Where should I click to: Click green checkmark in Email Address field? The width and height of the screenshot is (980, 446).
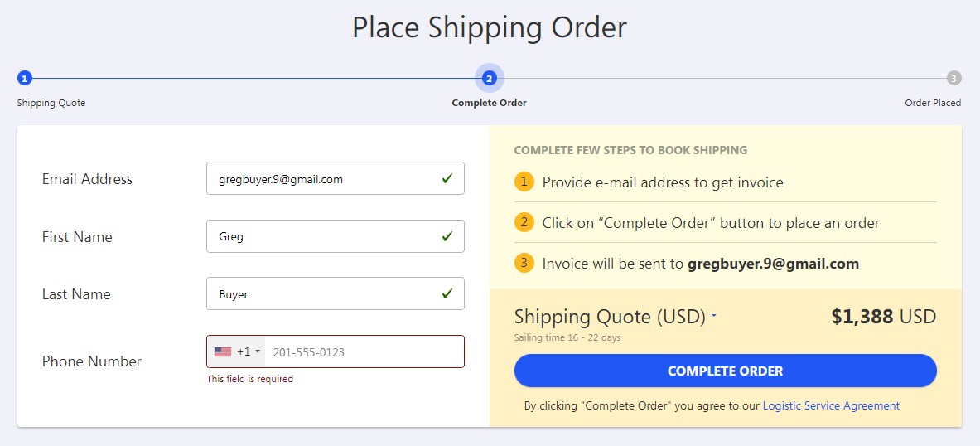point(447,178)
